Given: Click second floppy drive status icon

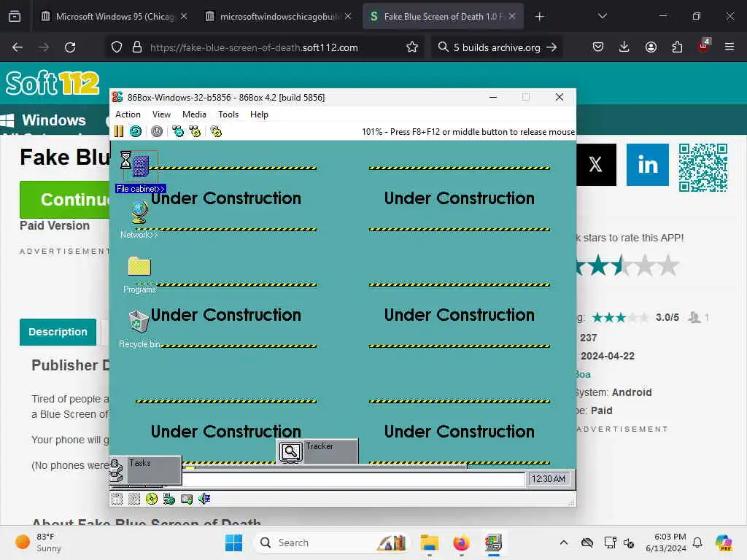Looking at the screenshot, I should (x=134, y=499).
